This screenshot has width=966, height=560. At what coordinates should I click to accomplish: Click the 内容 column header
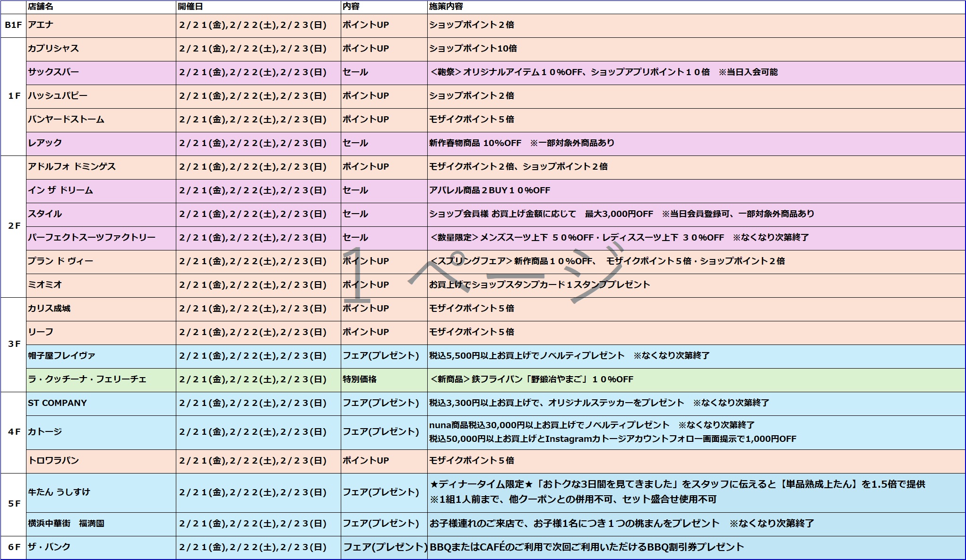[x=384, y=7]
